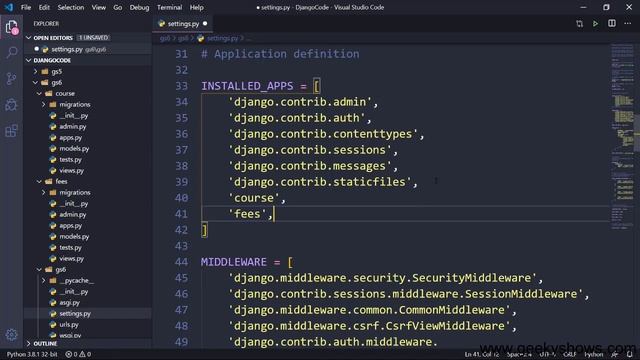This screenshot has height=360, width=640.
Task: Open the Source Control view
Action: (x=11, y=78)
